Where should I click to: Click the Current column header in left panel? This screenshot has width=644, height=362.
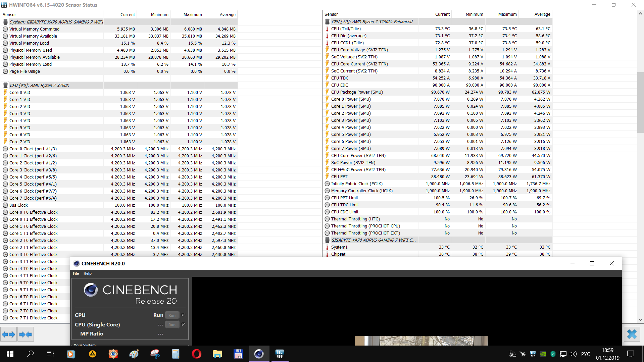[120, 14]
